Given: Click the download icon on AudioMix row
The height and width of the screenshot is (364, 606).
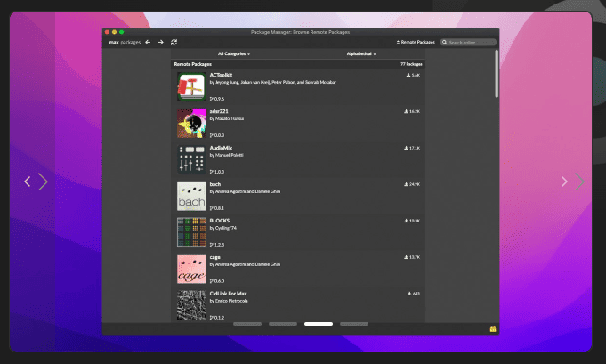Looking at the screenshot, I should click(x=406, y=148).
